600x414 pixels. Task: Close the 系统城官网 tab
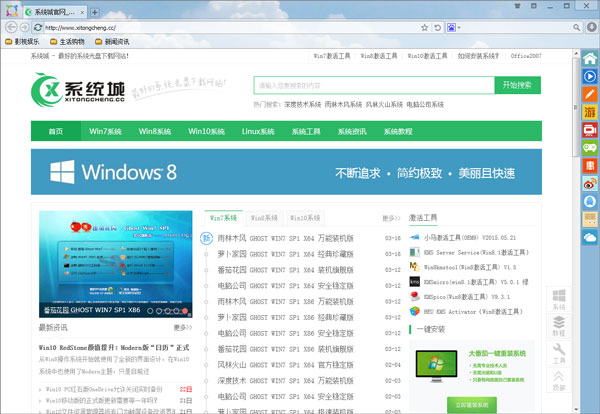click(82, 12)
